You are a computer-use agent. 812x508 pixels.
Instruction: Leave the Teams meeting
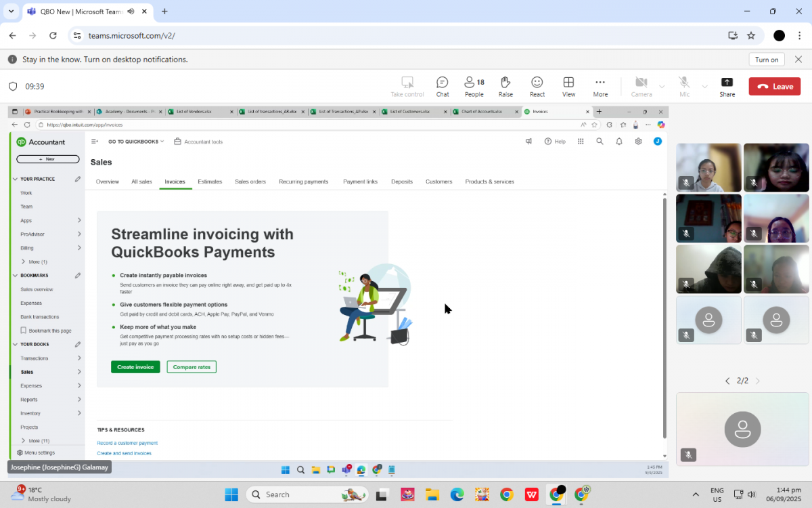tap(774, 86)
